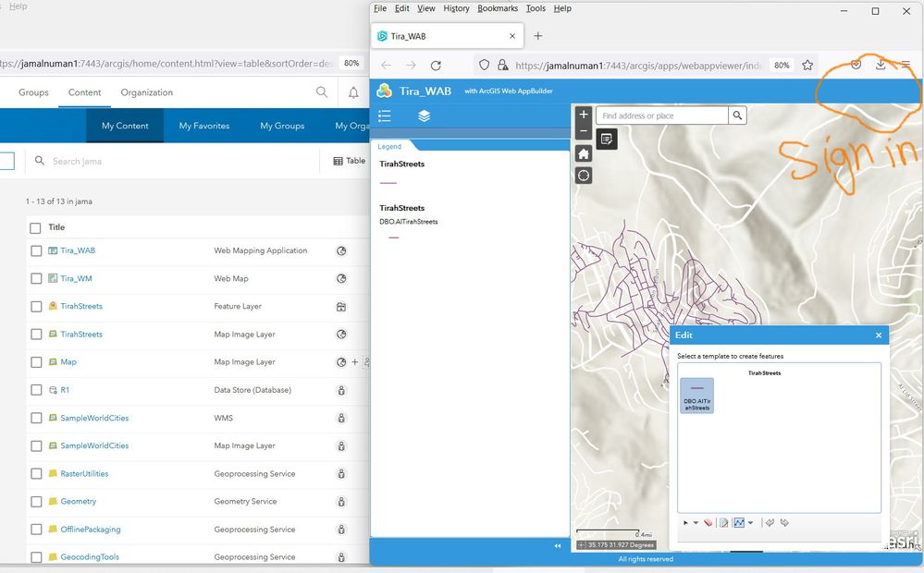Click the 80% zoom indicator in content window
924x573 pixels.
(x=351, y=63)
